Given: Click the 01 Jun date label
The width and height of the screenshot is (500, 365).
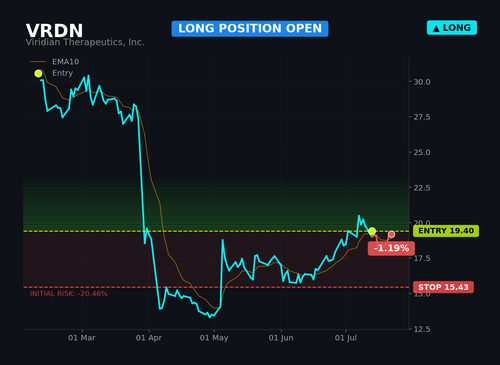Looking at the screenshot, I should click(281, 338).
